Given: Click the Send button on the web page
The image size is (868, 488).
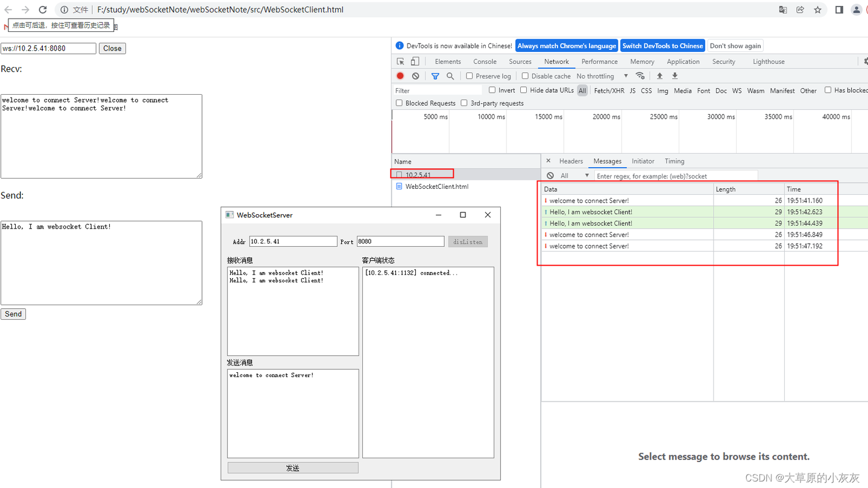Looking at the screenshot, I should click(13, 314).
